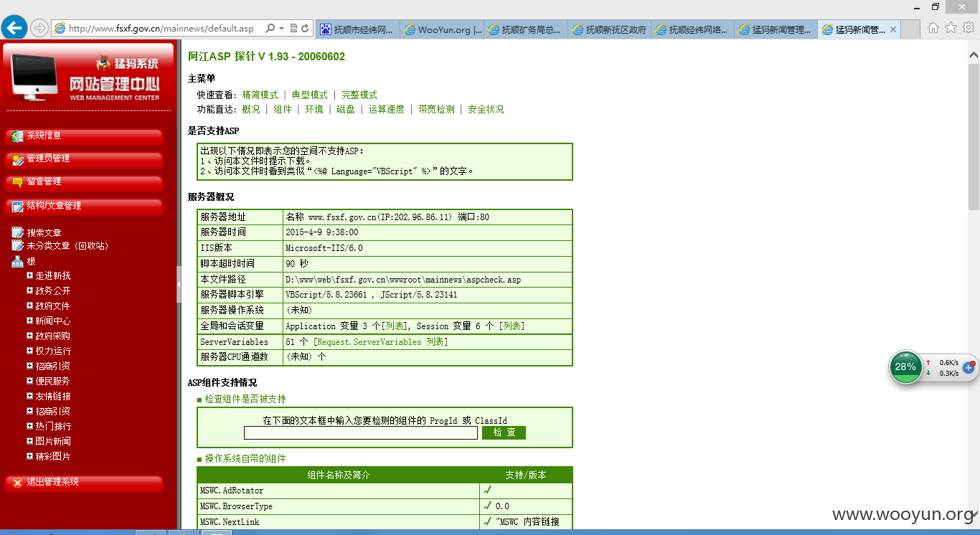Expand the 热门排行 tree node
The image size is (980, 535).
pyautogui.click(x=29, y=426)
